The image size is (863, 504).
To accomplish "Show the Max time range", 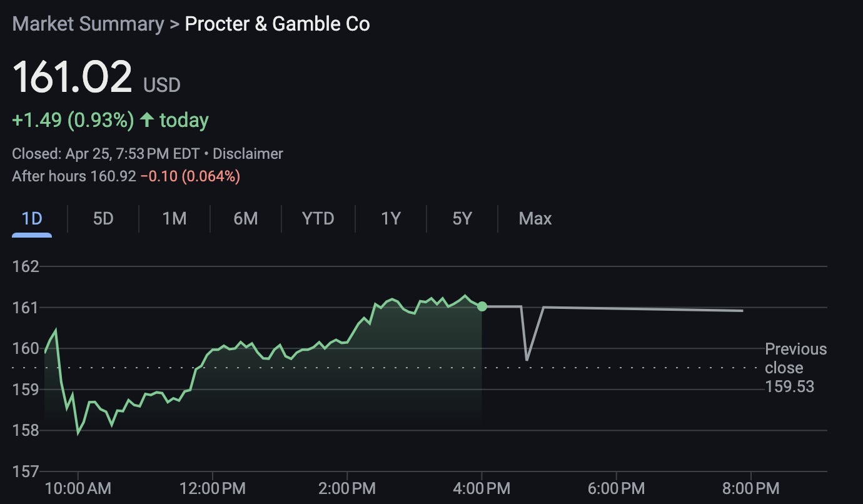I will tap(535, 219).
